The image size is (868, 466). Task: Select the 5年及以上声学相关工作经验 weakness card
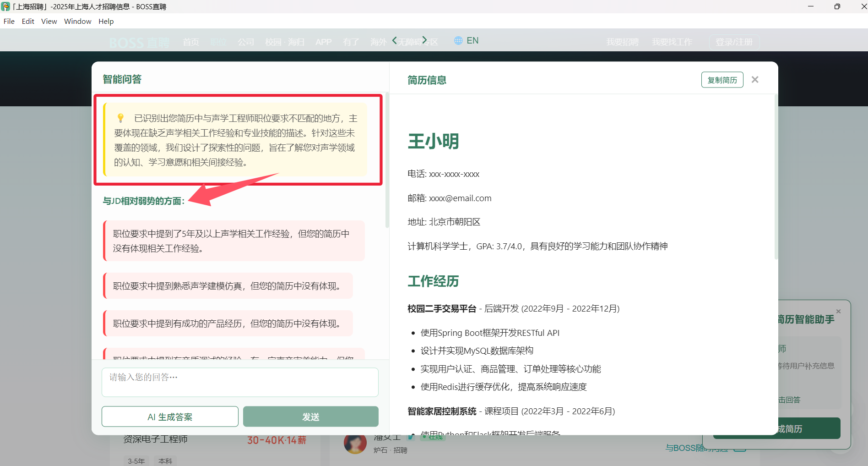click(x=234, y=241)
